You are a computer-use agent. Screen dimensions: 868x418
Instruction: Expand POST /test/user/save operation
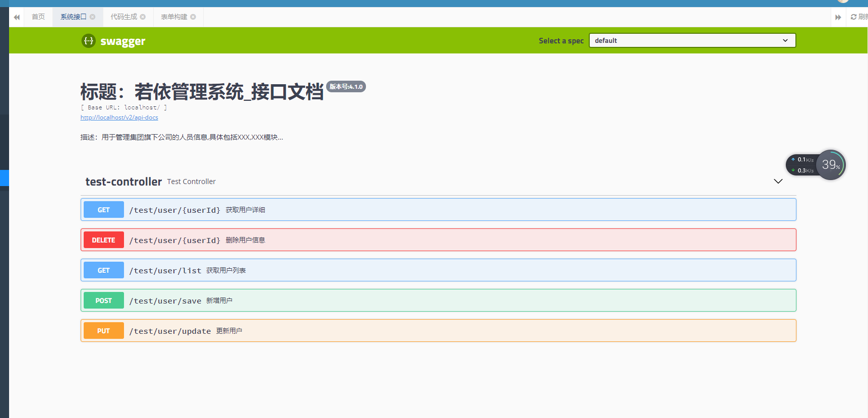439,301
